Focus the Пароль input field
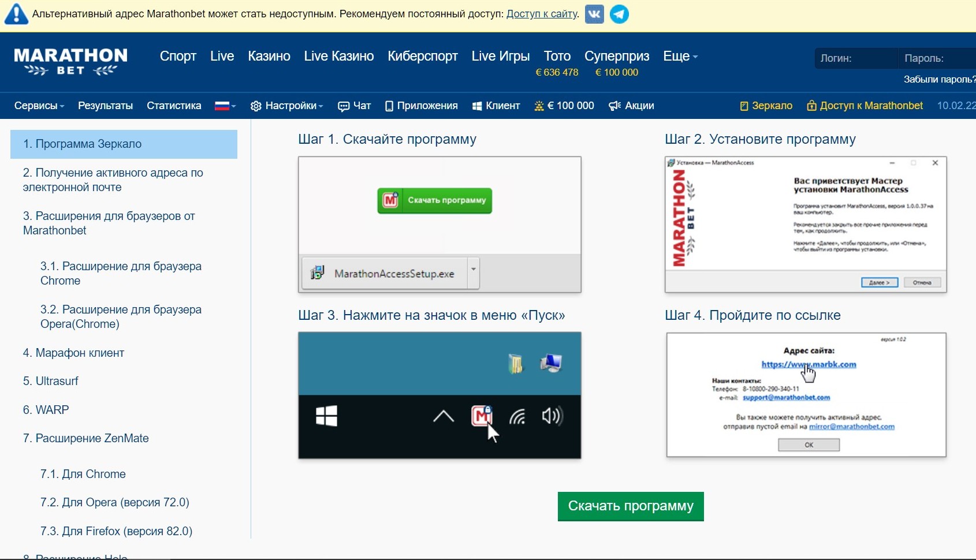 [937, 58]
